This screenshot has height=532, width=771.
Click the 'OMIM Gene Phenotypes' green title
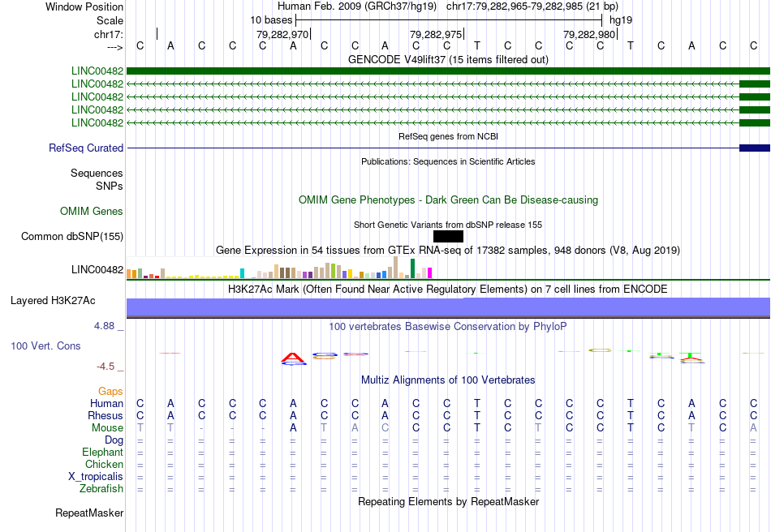[x=448, y=200]
